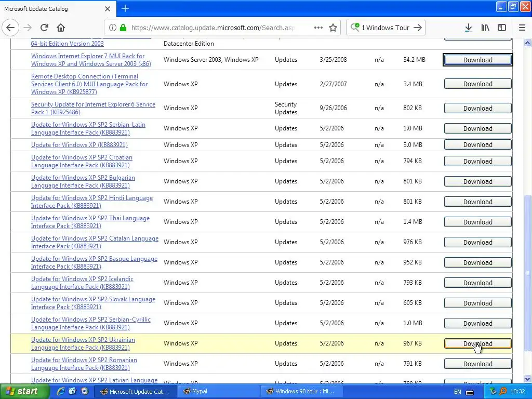Download the Basque Language Interface Pack
532x399 pixels.
point(477,262)
